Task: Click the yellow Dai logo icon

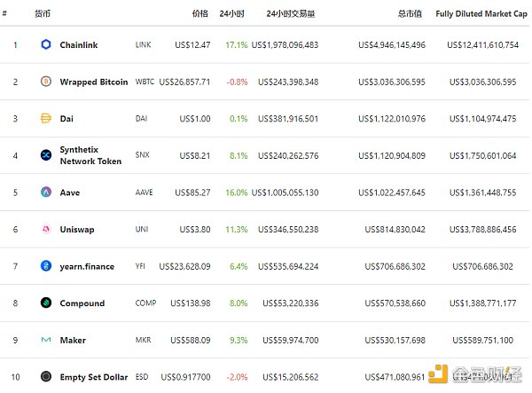Action: (x=46, y=118)
